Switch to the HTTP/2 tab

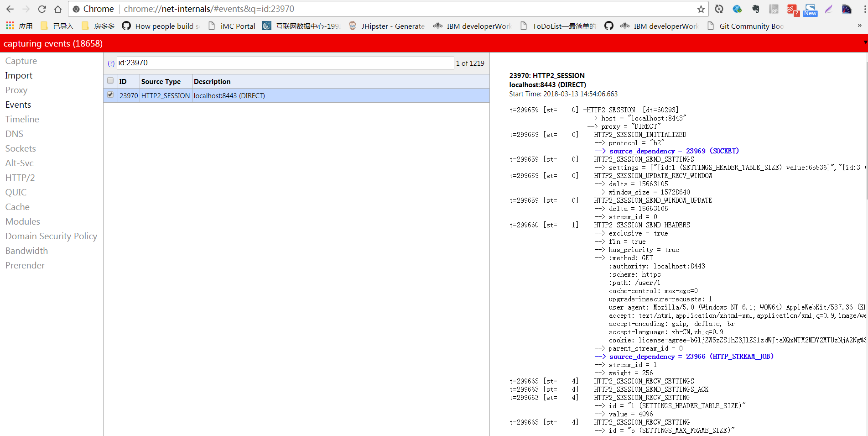pos(20,178)
